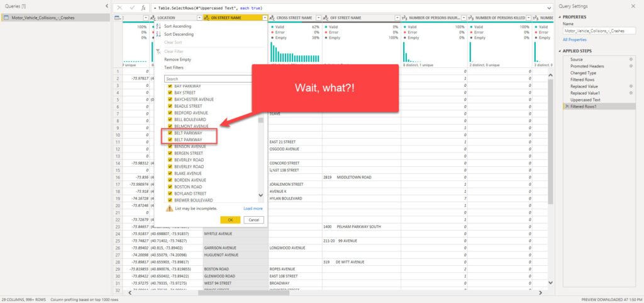The height and width of the screenshot is (303, 644).
Task: Collapse the Queries pane with chevron
Action: tap(107, 6)
